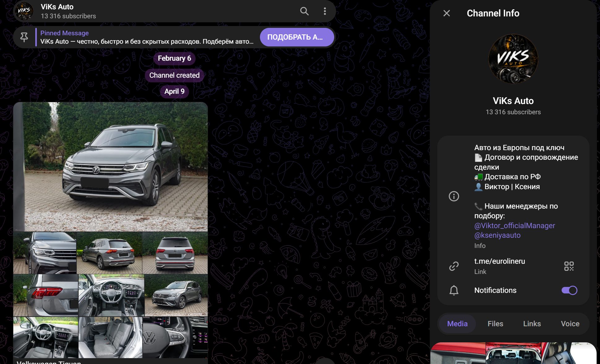
Task: Click the ПОДОБРАТЬ А… button
Action: (297, 37)
